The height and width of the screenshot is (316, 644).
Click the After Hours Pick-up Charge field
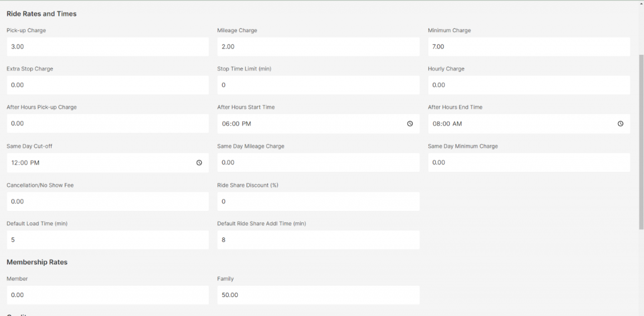(108, 124)
